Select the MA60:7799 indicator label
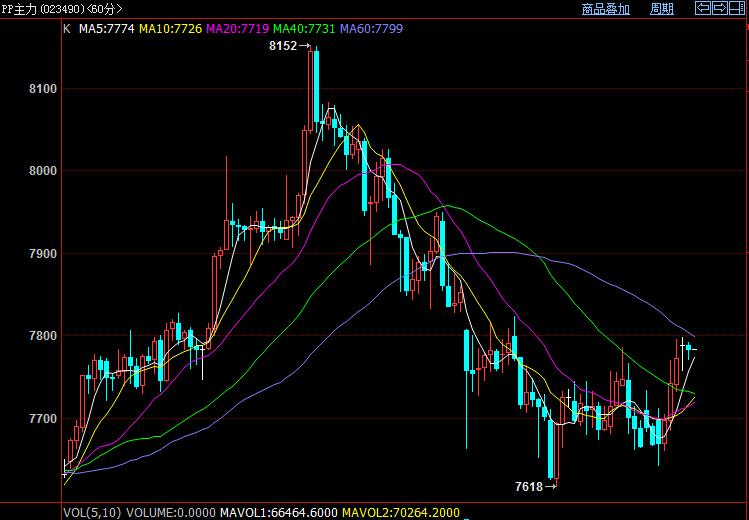The image size is (749, 520). click(372, 29)
